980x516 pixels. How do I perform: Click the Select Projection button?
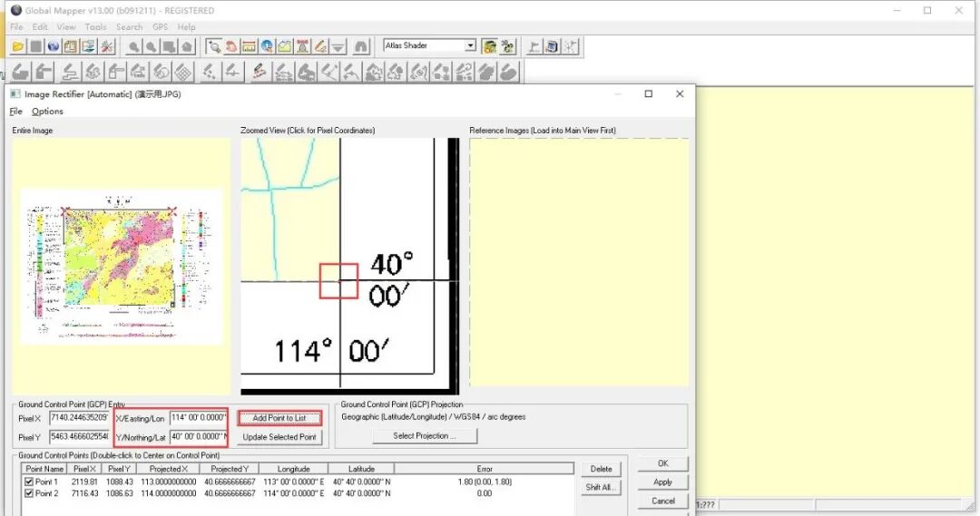point(425,436)
